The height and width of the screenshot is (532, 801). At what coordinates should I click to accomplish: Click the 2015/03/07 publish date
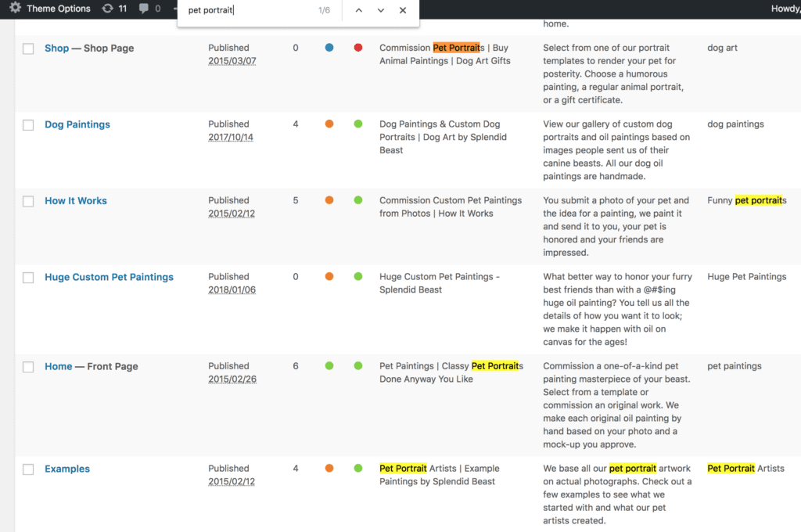tap(232, 61)
